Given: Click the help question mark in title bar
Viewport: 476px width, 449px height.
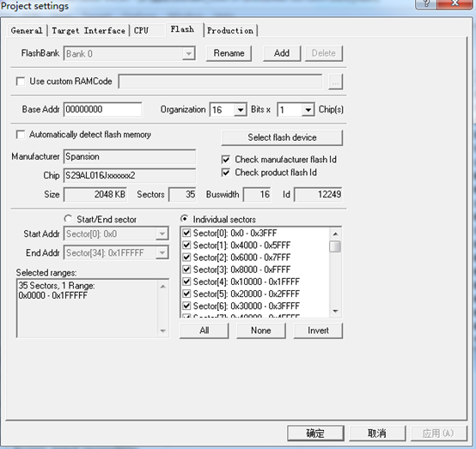Looking at the screenshot, I should point(426,3).
